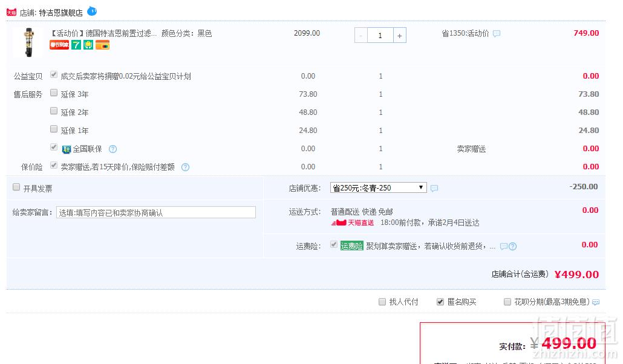Click the 实付款 499.00 amount
Image resolution: width=623 pixels, height=364 pixels.
coord(569,343)
